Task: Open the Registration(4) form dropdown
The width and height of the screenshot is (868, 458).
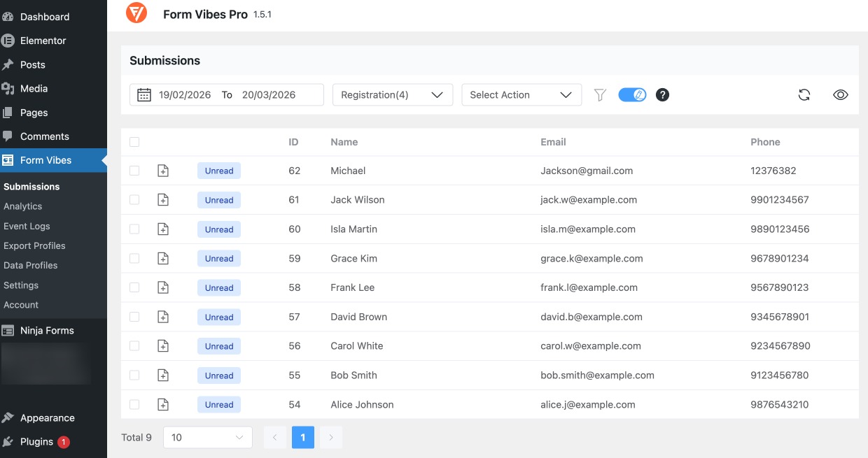Action: [392, 94]
